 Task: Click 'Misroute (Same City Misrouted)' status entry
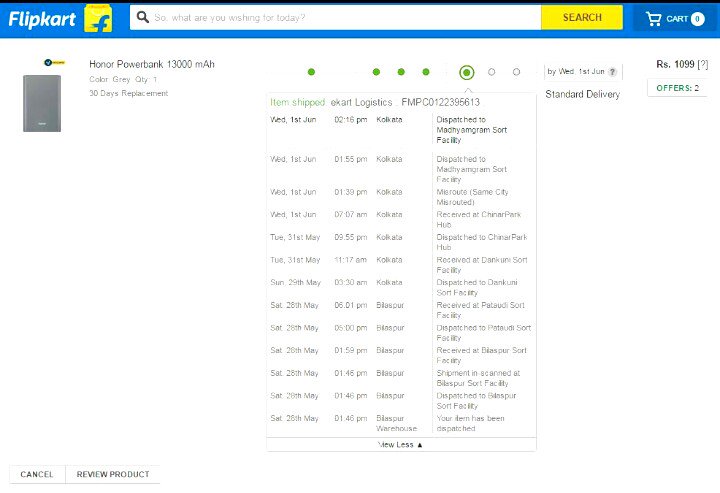[472, 197]
